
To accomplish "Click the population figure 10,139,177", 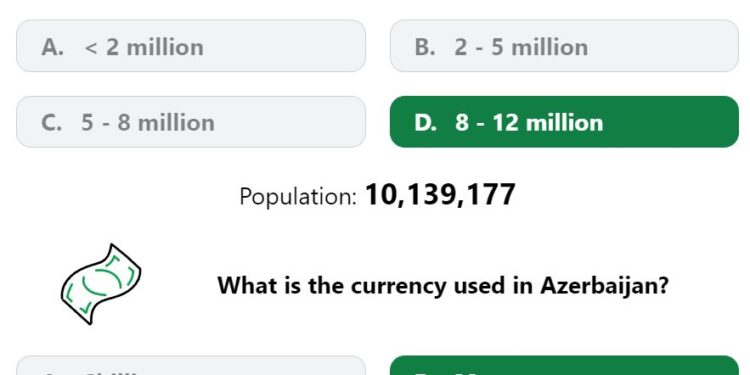I will click(440, 195).
